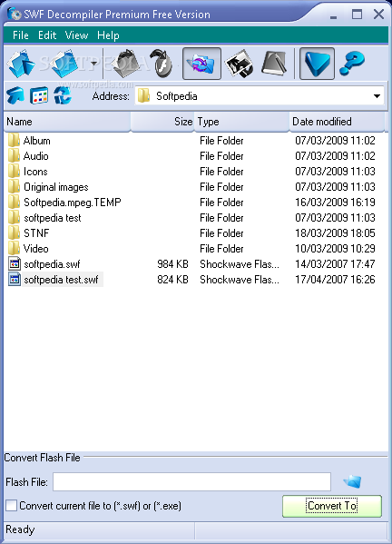Screen dimensions: 392x544
Task: Select the STNF folder
Action: point(36,233)
